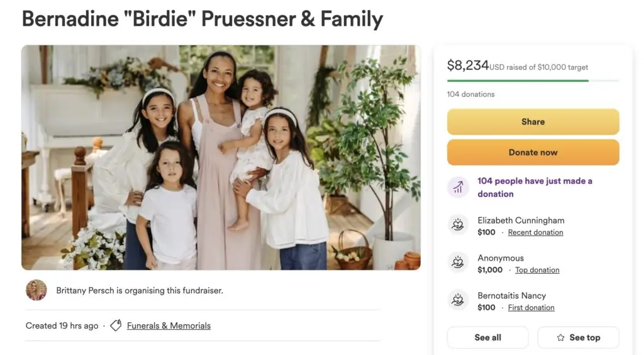Viewport: 644px width, 355px height.
Task: Open the Top donation link
Action: 537,270
